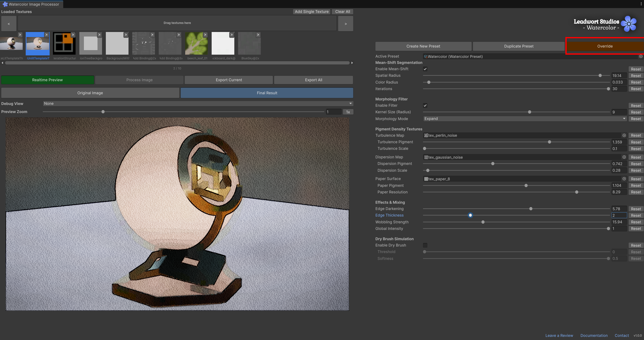Click Duplicate Preset
The height and width of the screenshot is (340, 644).
(519, 46)
